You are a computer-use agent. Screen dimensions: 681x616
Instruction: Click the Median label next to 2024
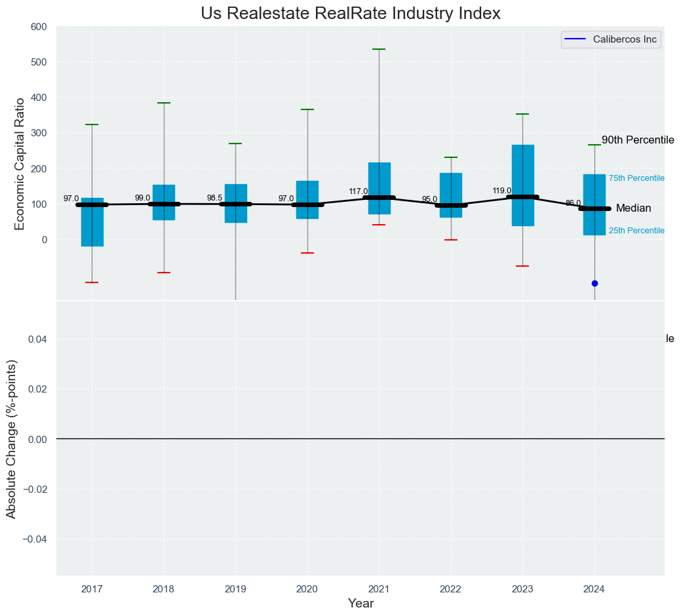(x=633, y=208)
